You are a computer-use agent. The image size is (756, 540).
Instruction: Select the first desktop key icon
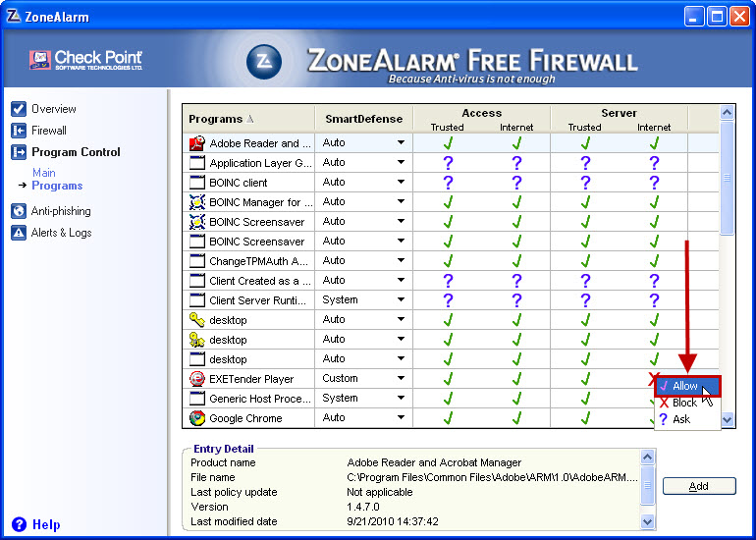(197, 320)
